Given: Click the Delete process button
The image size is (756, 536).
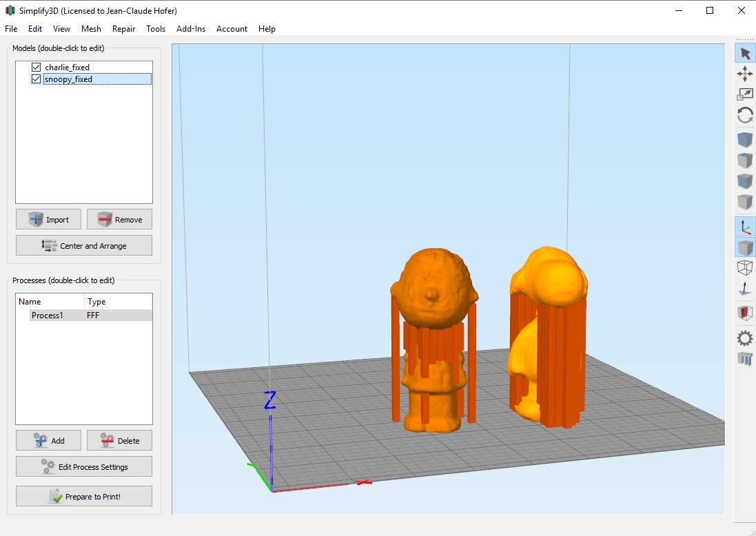Looking at the screenshot, I should tap(119, 440).
